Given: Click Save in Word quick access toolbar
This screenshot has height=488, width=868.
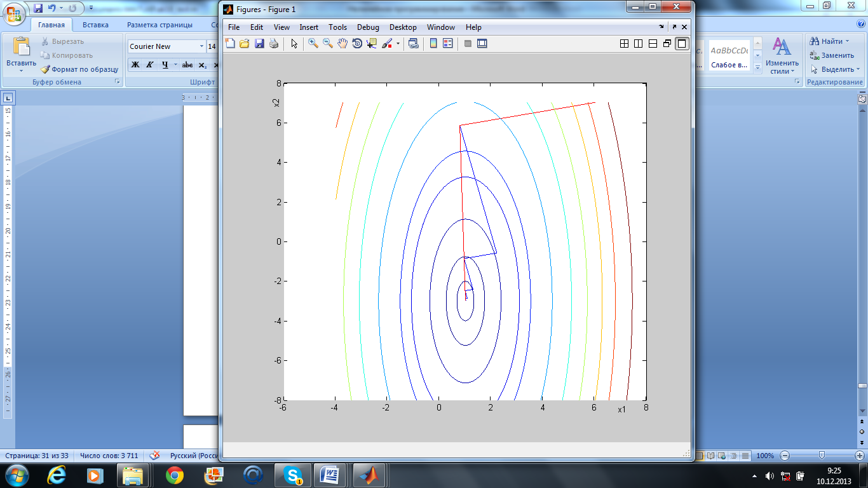Looking at the screenshot, I should point(38,8).
